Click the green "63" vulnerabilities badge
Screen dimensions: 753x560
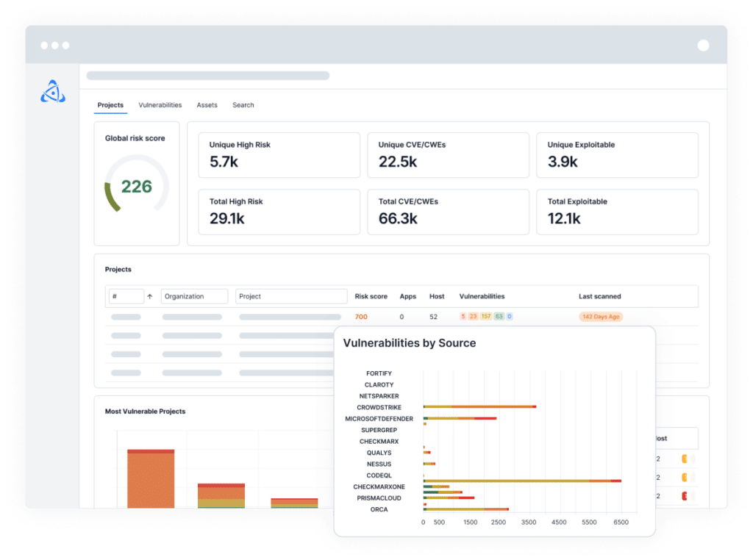[x=498, y=316]
